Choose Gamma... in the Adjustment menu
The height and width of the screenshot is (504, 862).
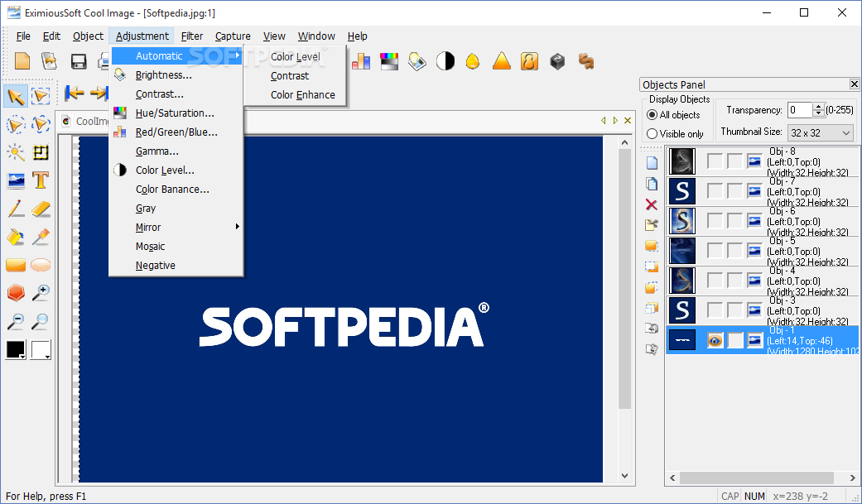[x=176, y=151]
